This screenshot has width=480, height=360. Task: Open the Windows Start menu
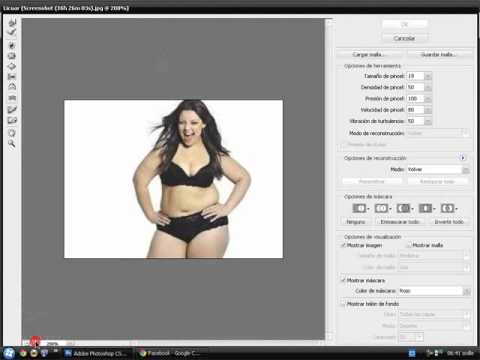[9, 353]
